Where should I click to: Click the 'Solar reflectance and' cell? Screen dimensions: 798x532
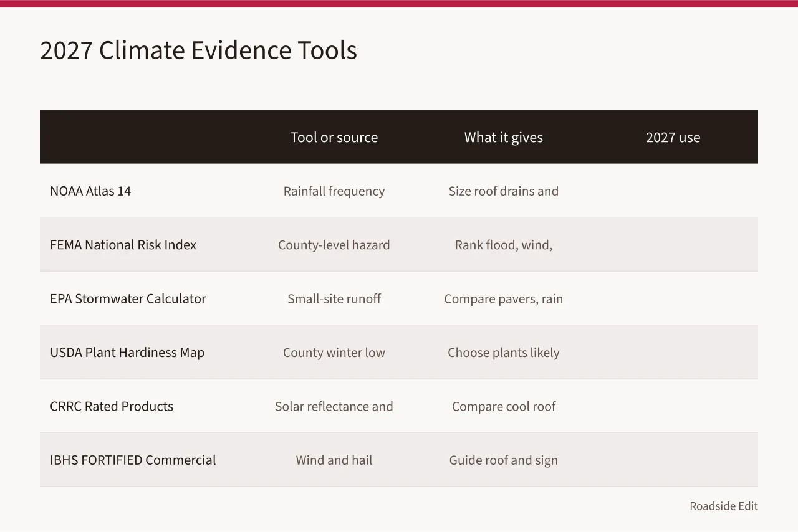[x=334, y=406]
